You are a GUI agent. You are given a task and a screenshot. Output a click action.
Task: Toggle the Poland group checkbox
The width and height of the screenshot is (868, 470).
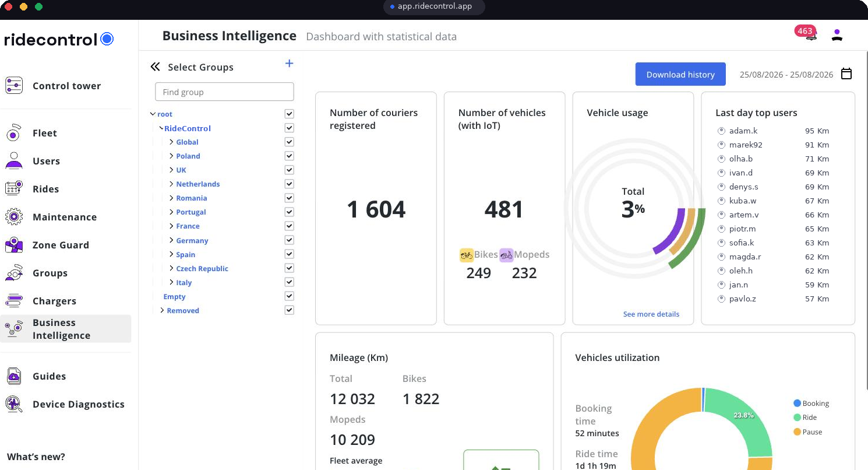pyautogui.click(x=289, y=156)
